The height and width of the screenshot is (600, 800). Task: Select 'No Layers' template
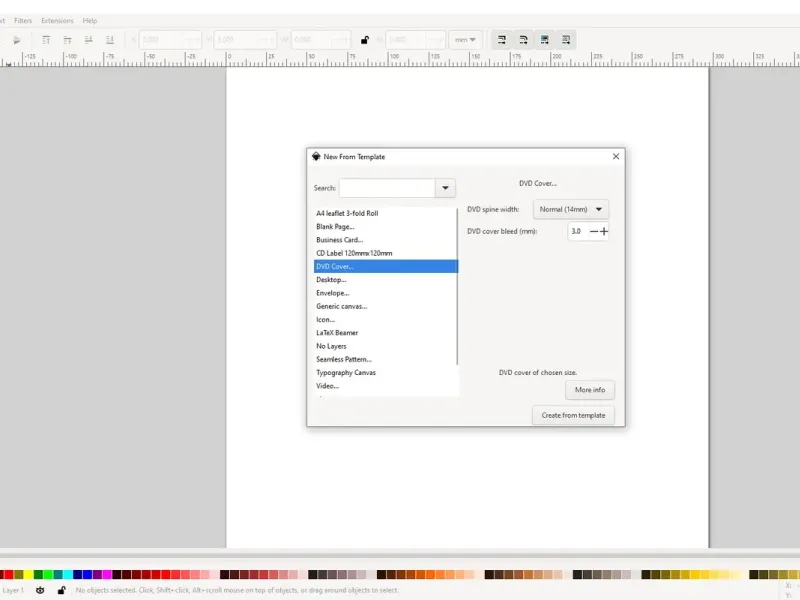click(386, 346)
